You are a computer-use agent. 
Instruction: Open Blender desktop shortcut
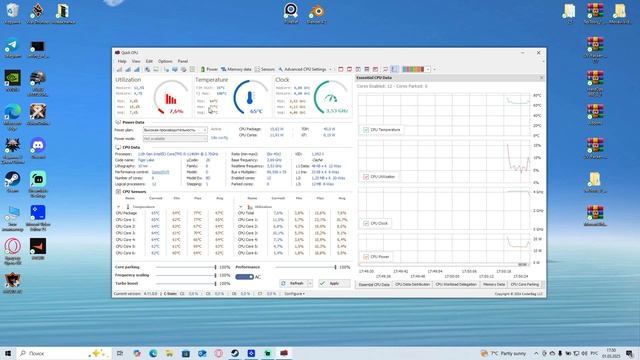[316, 13]
